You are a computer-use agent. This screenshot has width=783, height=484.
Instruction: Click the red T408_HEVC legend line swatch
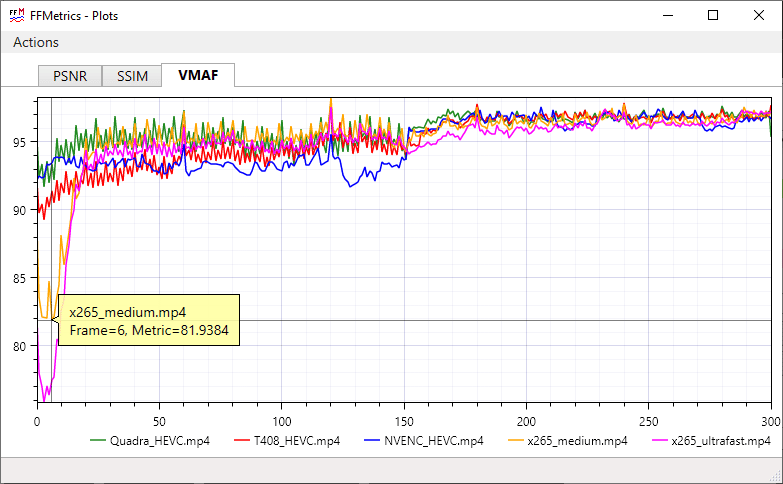[x=240, y=440]
